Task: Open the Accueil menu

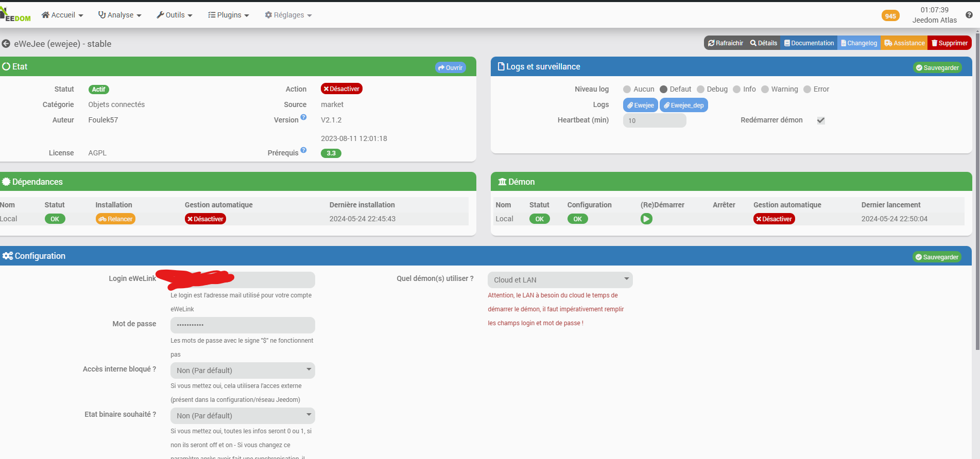Action: pos(62,15)
